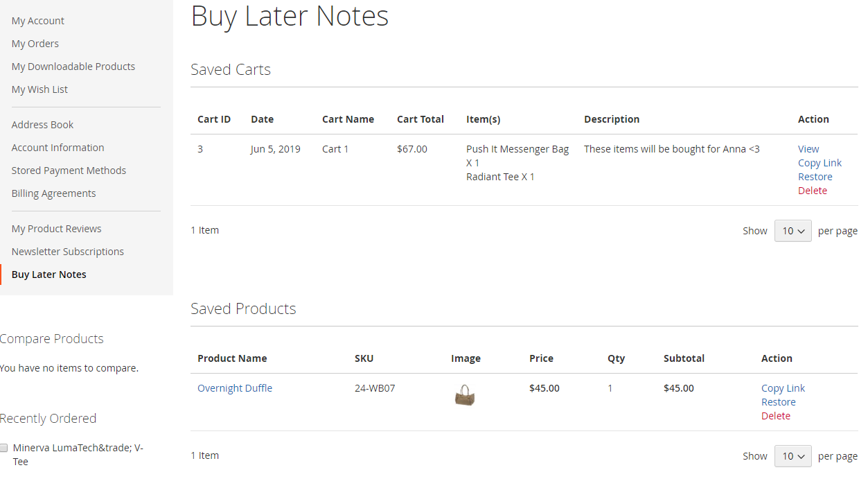Open Newsletter Subscriptions page
The width and height of the screenshot is (868, 479).
coord(68,252)
